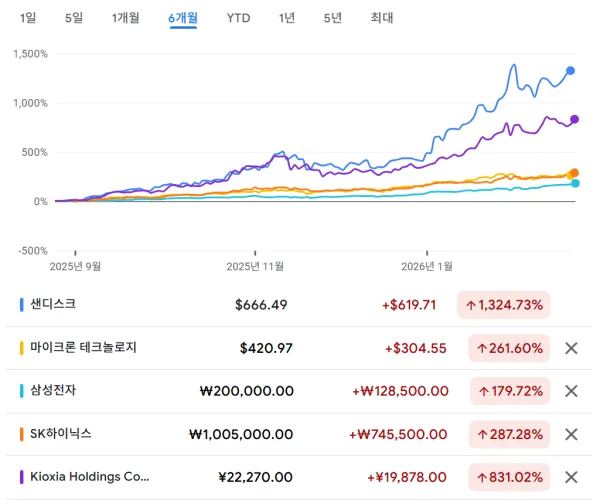Click the orange SK하이닉스 chart endpoint dot
This screenshot has width=600, height=500.
(x=574, y=173)
